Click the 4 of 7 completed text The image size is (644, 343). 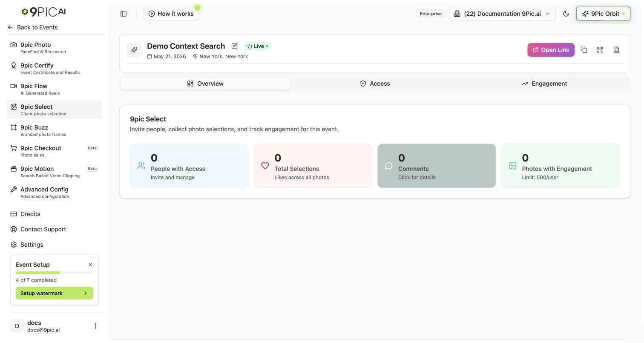click(x=36, y=280)
